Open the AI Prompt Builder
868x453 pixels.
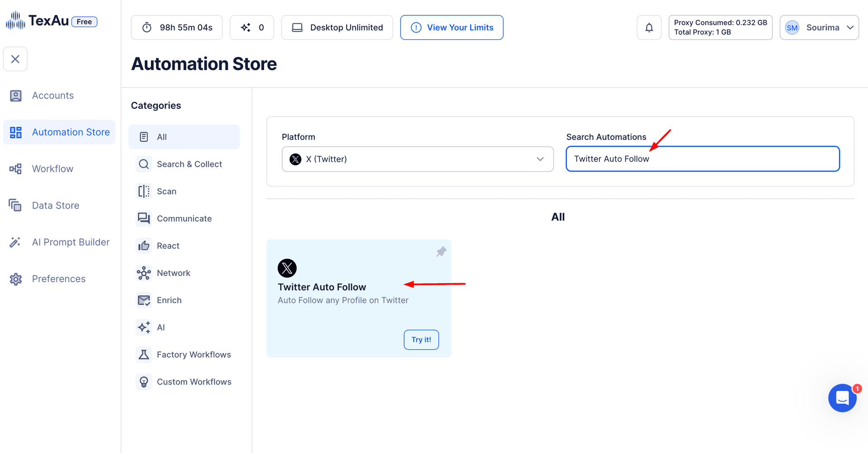71,242
